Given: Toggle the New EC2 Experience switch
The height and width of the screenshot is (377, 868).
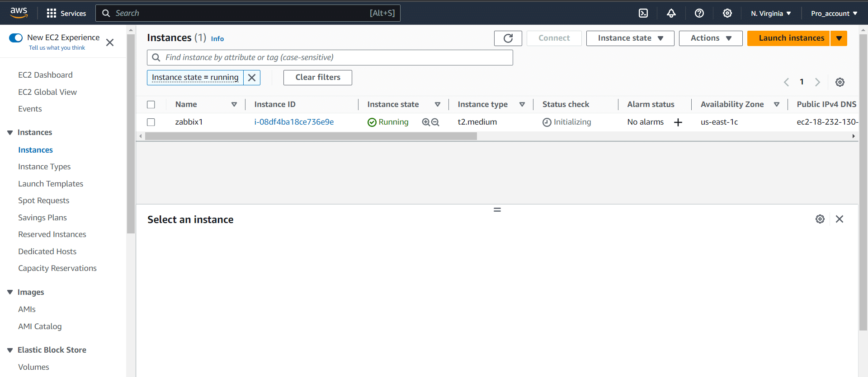Looking at the screenshot, I should point(16,38).
